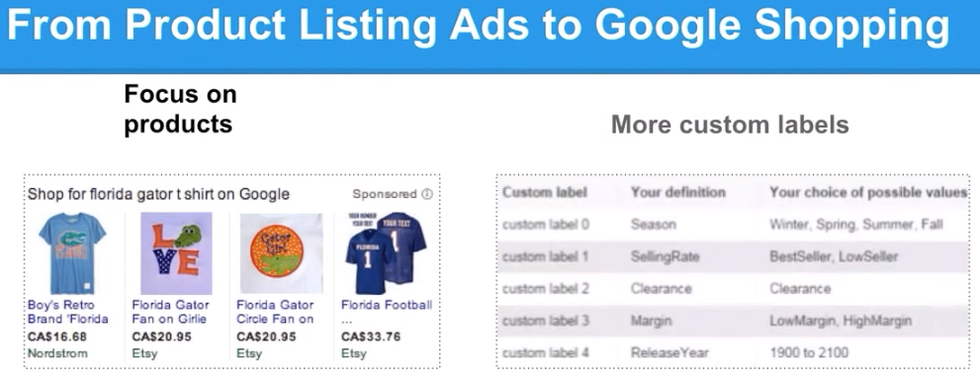This screenshot has height=385, width=980.
Task: Select the custom label 4 ReleaseYear row
Action: [733, 352]
